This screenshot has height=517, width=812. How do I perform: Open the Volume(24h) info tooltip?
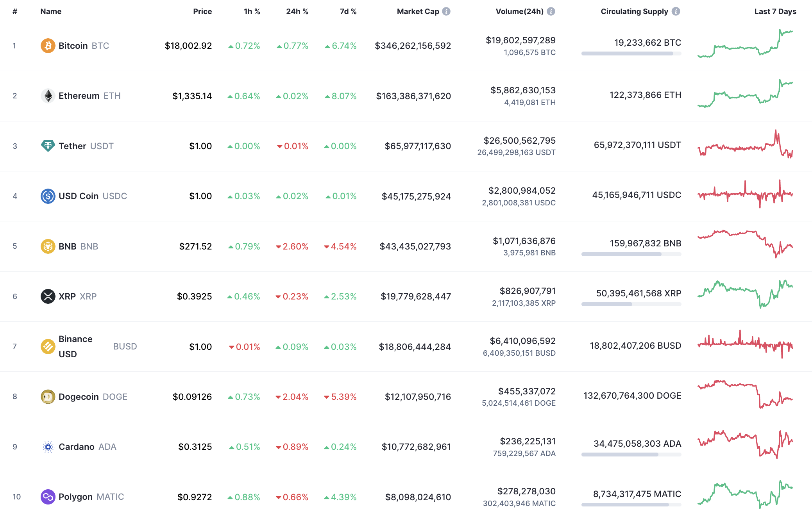coord(551,11)
